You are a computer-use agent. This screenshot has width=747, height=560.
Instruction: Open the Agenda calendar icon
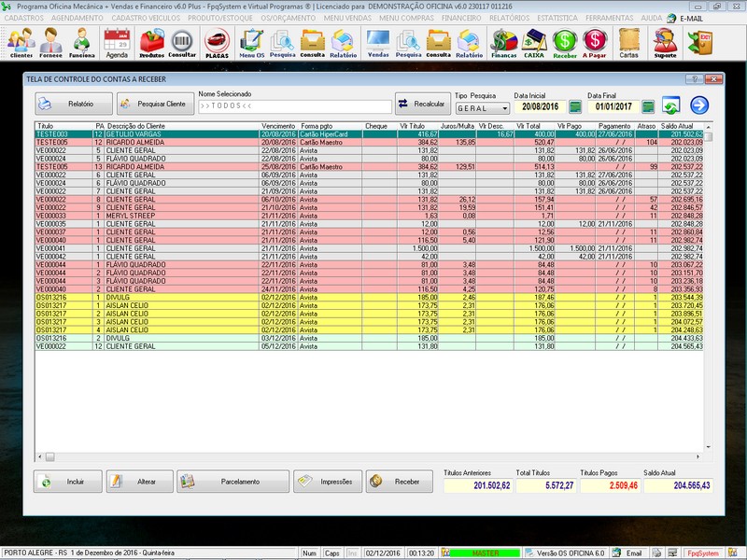click(x=117, y=43)
